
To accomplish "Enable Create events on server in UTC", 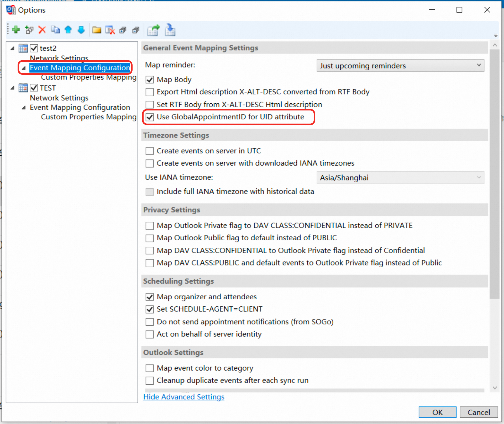I will 150,151.
